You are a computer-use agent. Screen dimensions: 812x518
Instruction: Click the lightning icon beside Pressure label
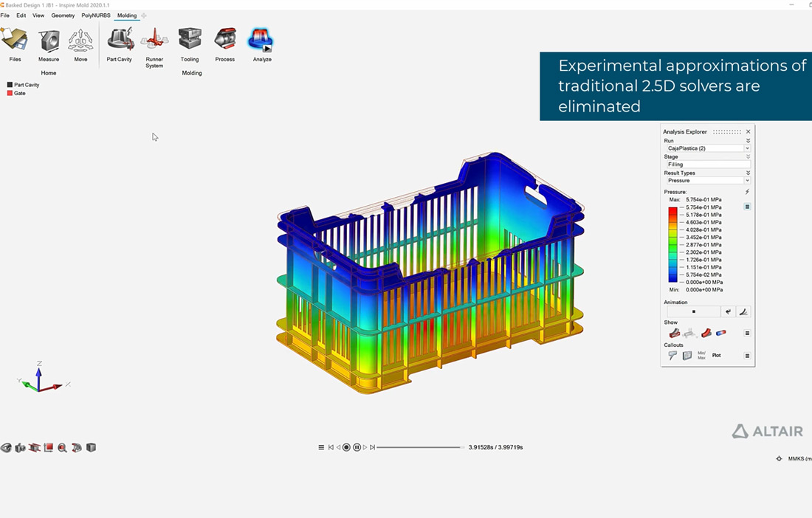pos(747,192)
